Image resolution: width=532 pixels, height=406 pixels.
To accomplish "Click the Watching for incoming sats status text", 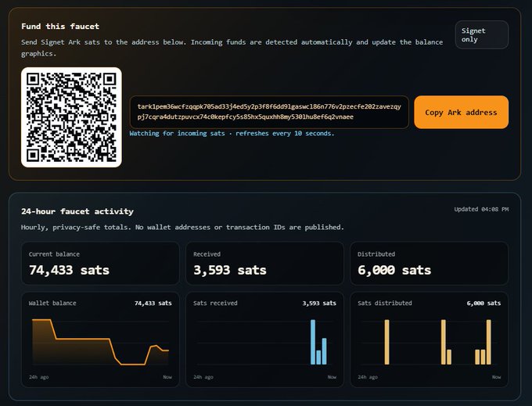I will pyautogui.click(x=232, y=133).
